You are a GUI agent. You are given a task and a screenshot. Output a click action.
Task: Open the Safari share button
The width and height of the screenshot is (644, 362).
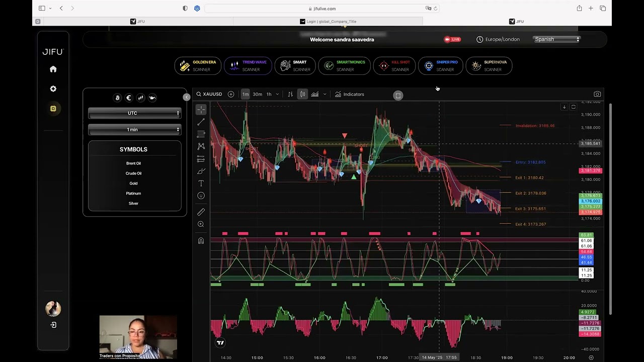pos(579,9)
